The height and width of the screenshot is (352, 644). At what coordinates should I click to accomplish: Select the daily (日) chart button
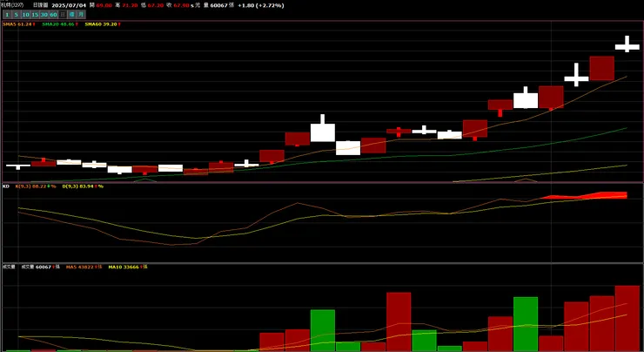63,15
